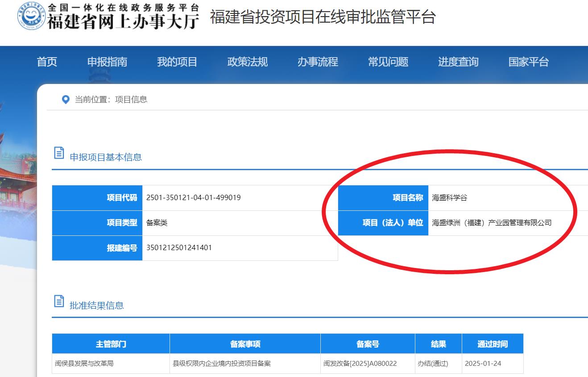Click the 项目名称 label cell
The width and height of the screenshot is (588, 377).
pos(383,198)
